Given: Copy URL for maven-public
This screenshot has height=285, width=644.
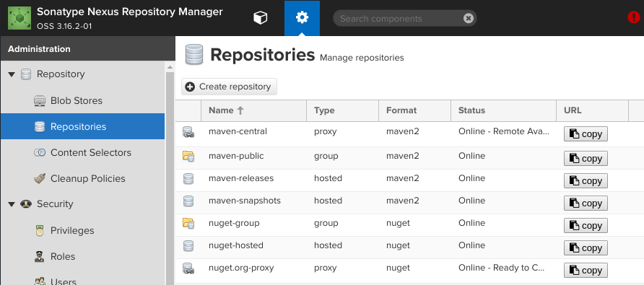Looking at the screenshot, I should (586, 159).
